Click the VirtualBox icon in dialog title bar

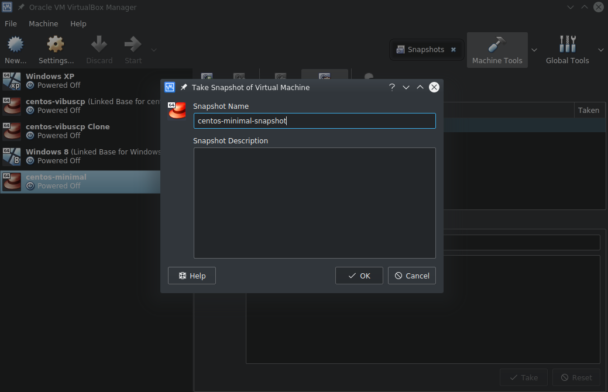pyautogui.click(x=169, y=87)
